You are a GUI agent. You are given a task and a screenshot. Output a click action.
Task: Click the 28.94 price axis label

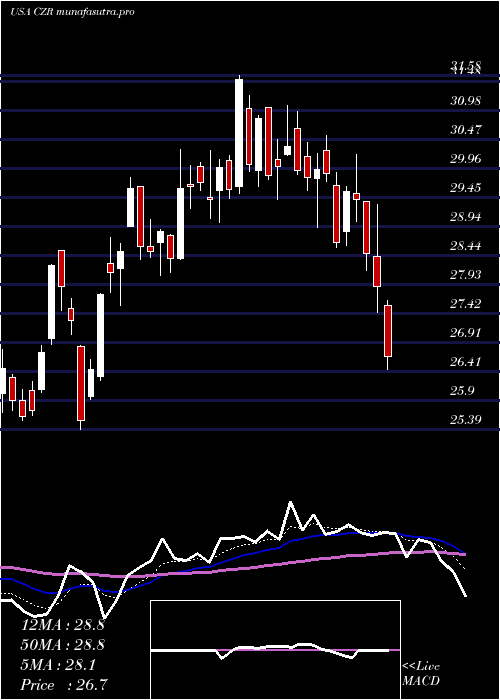[x=465, y=217]
